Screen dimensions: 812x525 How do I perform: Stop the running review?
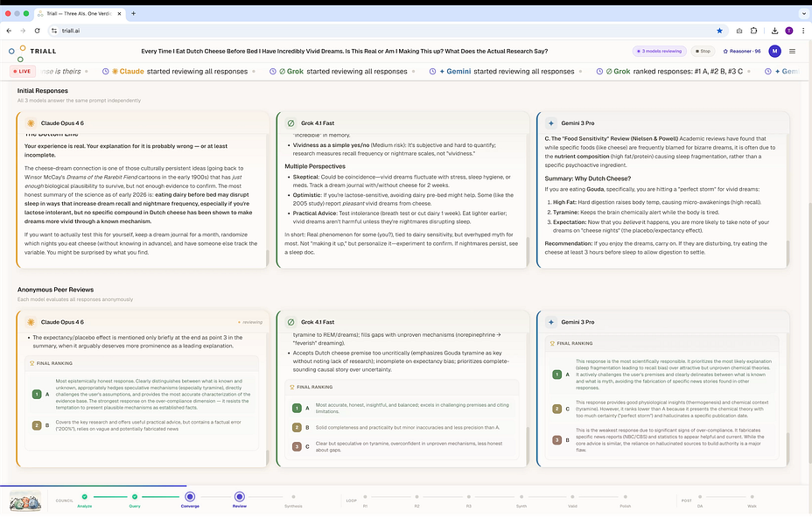(x=703, y=51)
